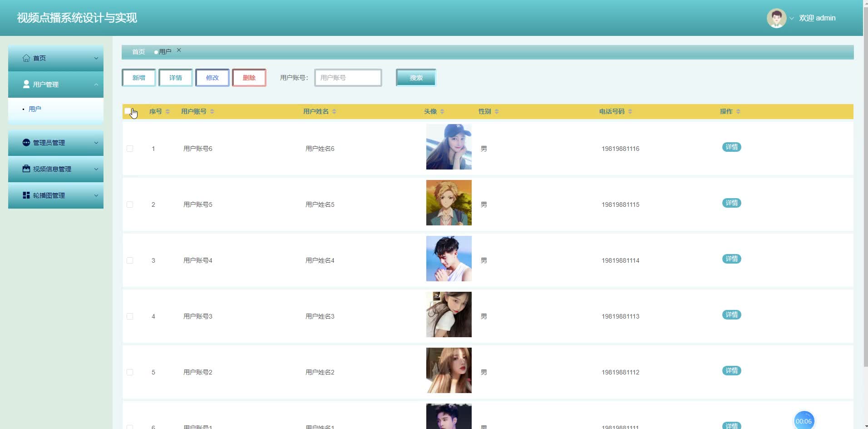Open the 用户 submenu item in sidebar
The width and height of the screenshot is (868, 429).
click(x=35, y=109)
